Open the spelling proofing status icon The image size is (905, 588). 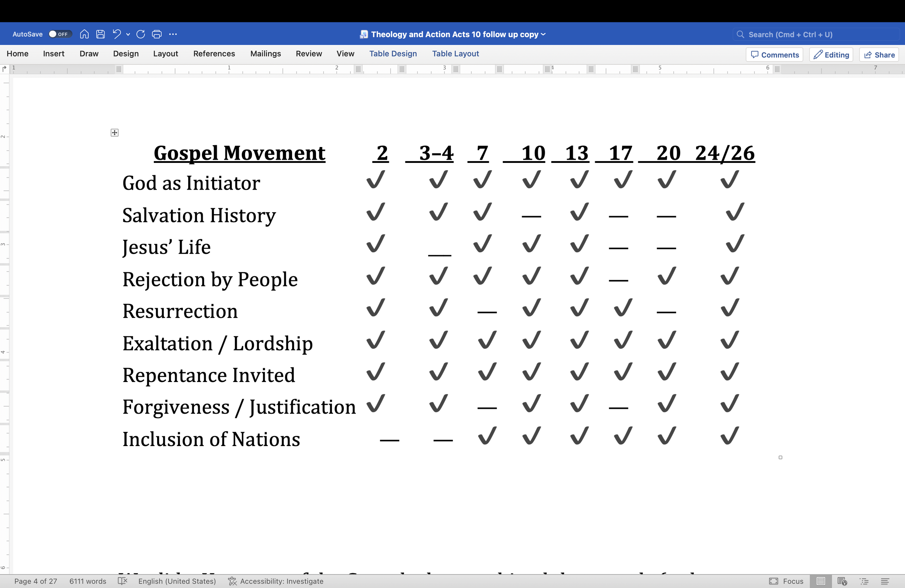point(122,581)
